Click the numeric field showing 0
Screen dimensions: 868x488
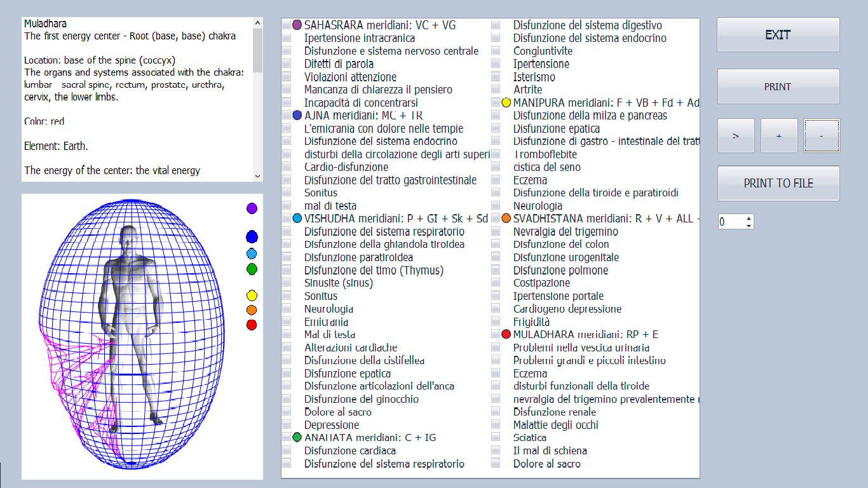pos(731,222)
